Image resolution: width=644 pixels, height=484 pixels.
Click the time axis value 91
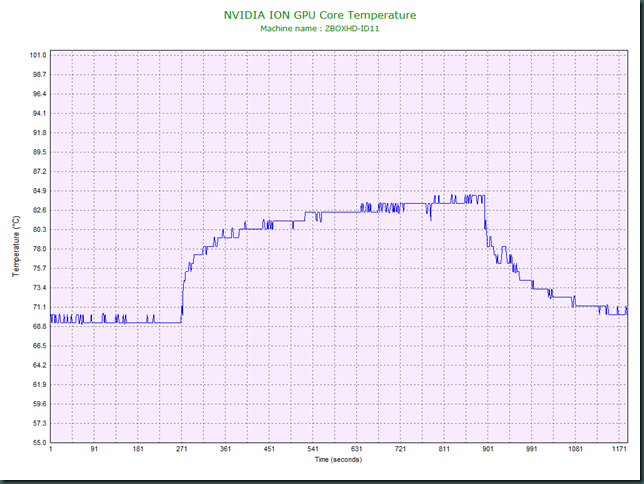[94, 449]
